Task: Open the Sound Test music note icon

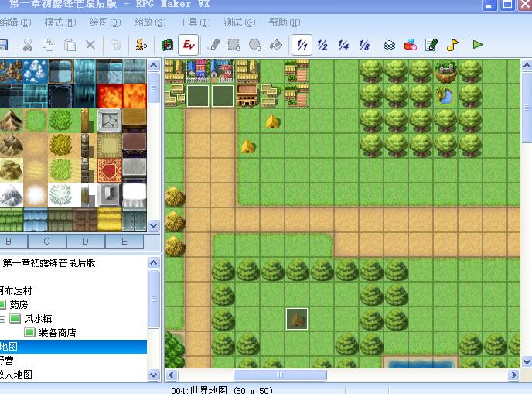Action: (452, 45)
